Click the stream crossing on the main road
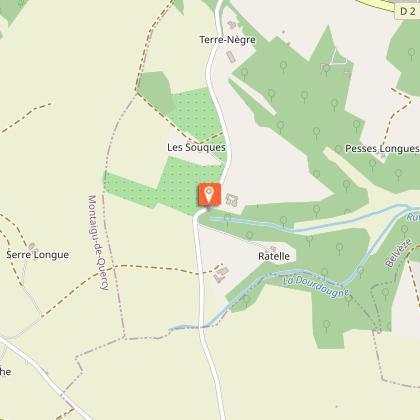420x420 pixels. click(x=202, y=327)
